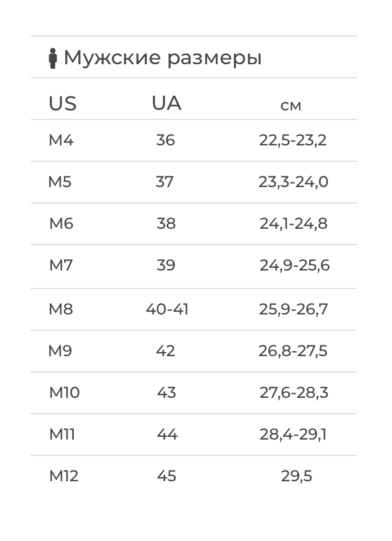Click the 22,5-23,2 length cell
The height and width of the screenshot is (541, 392).
pyautogui.click(x=293, y=140)
